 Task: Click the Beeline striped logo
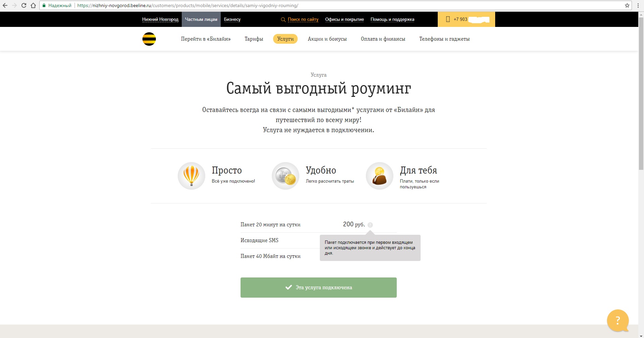[149, 39]
